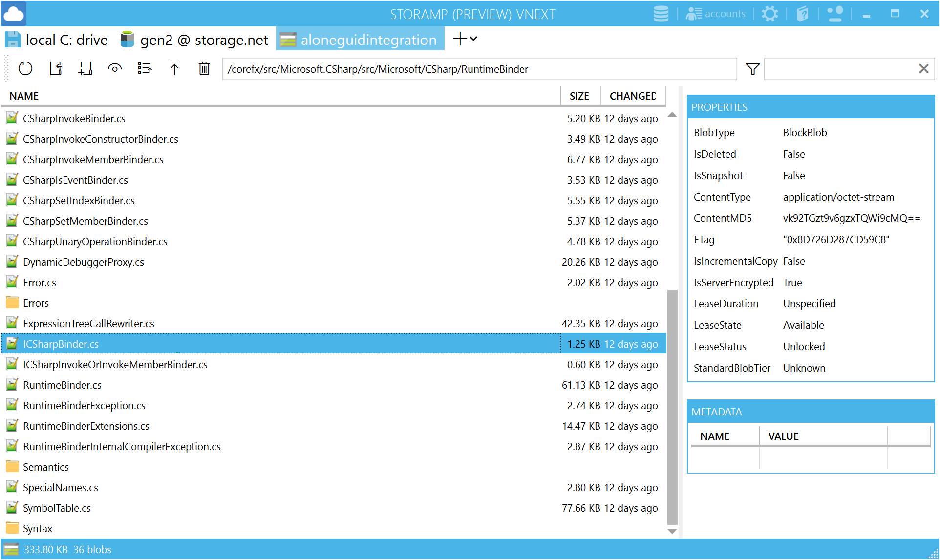Click the refresh icon in toolbar
This screenshot has height=560, width=940.
pos(25,69)
